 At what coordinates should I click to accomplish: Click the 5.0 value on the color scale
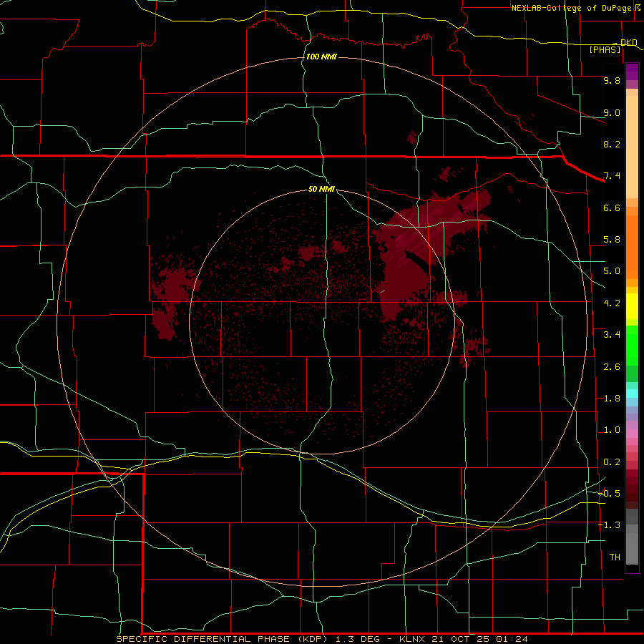pyautogui.click(x=612, y=271)
